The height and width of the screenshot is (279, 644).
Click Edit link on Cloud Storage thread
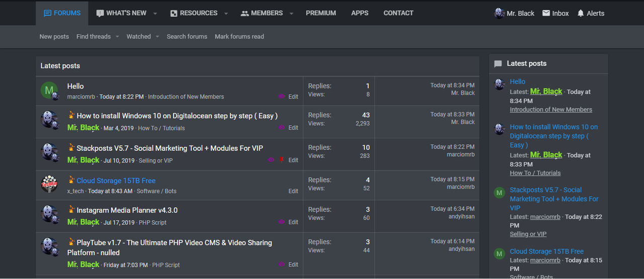pos(293,191)
